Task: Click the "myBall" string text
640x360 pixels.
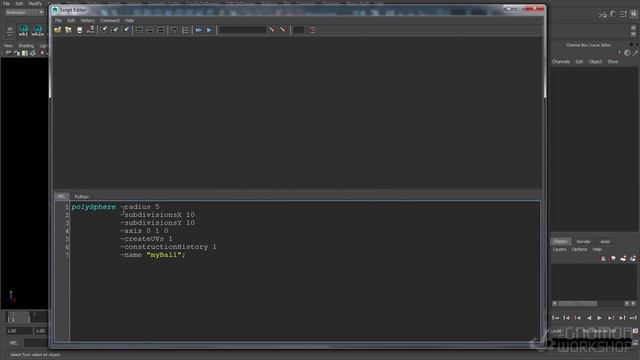Action: 164,255
